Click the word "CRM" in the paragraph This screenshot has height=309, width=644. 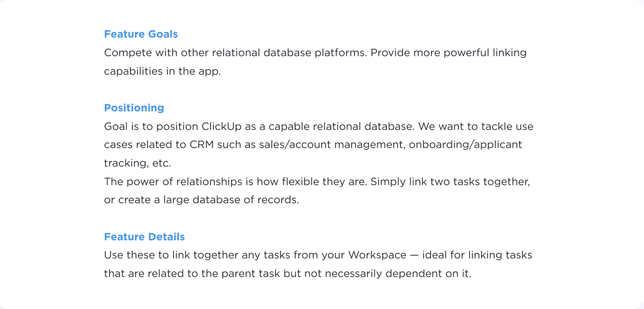(x=202, y=145)
